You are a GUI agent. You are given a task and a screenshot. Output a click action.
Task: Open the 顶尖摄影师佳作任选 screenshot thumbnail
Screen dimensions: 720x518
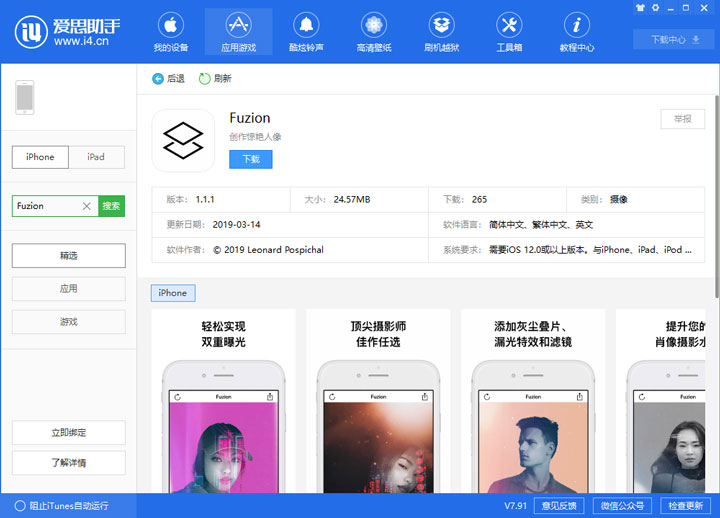point(378,401)
